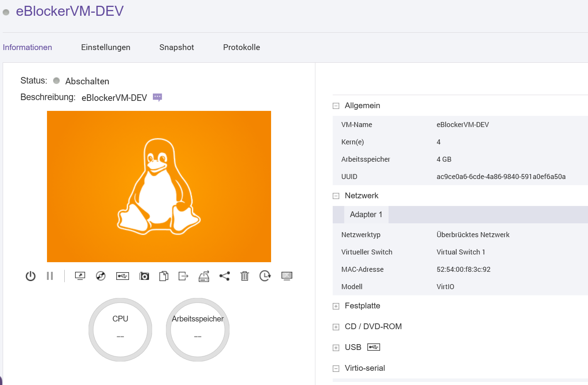Click the power button icon to start VM

click(x=30, y=276)
